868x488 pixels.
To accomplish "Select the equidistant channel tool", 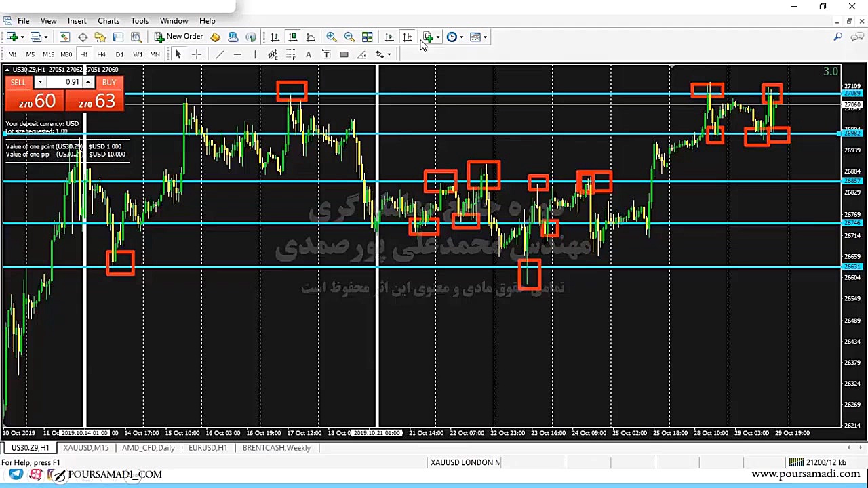I will (273, 54).
